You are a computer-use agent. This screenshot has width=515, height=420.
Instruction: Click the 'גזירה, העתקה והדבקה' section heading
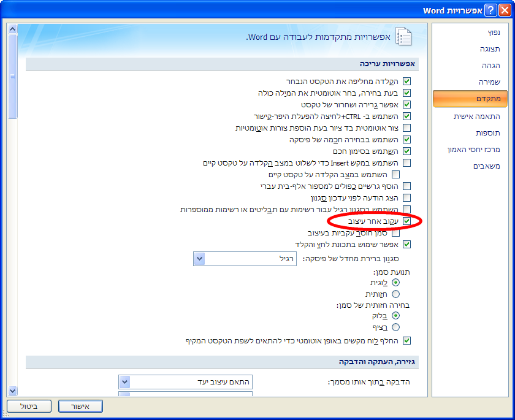[x=377, y=362]
